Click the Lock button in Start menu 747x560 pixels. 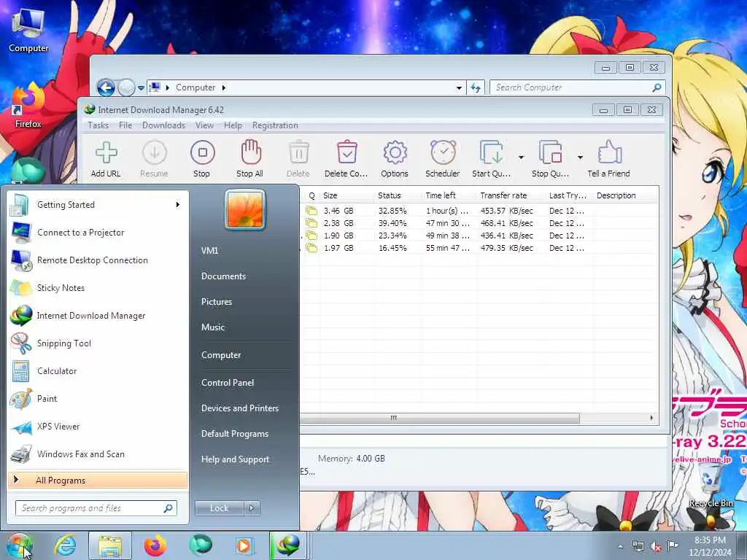(x=219, y=508)
